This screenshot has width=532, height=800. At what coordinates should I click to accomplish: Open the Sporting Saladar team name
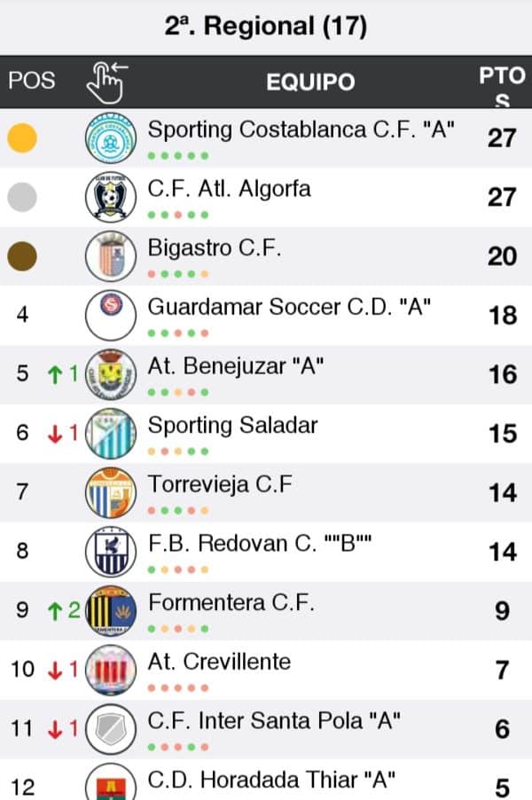coord(232,426)
